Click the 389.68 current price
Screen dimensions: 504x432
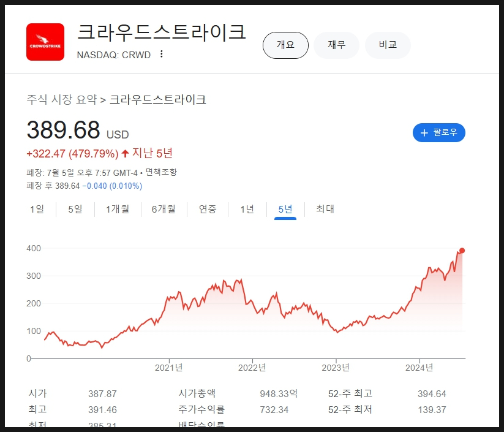[63, 130]
